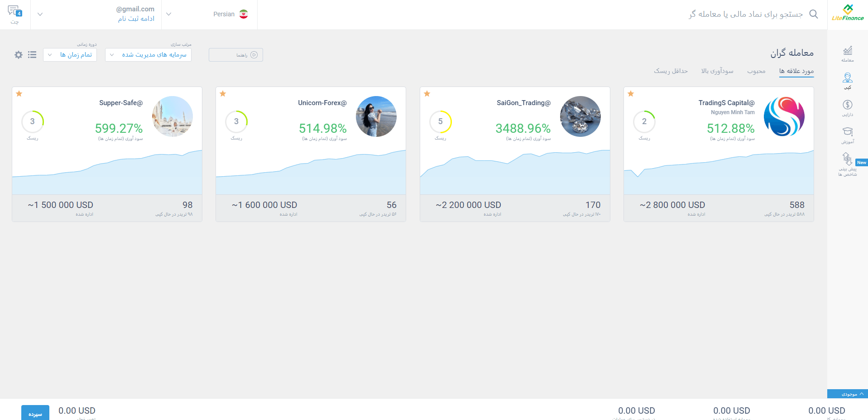Click the blue Deposit button

tap(35, 413)
